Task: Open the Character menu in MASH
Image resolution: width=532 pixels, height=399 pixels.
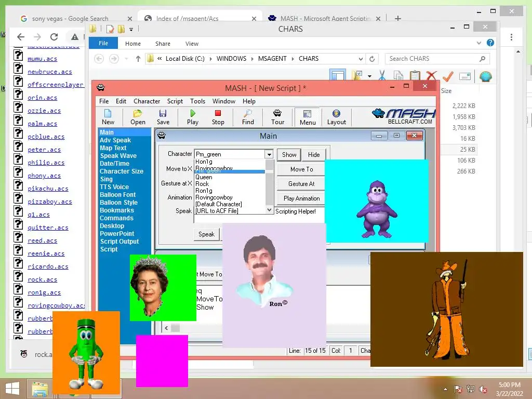Action: pos(147,101)
